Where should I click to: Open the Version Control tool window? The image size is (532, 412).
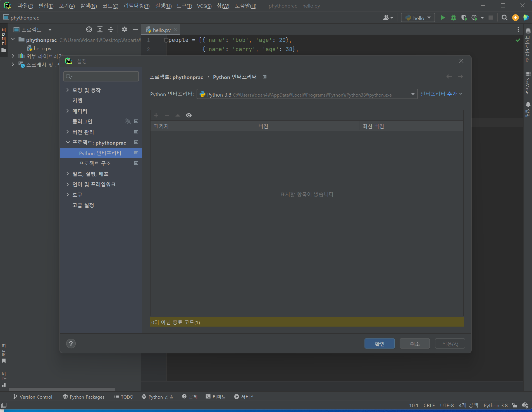click(x=33, y=397)
